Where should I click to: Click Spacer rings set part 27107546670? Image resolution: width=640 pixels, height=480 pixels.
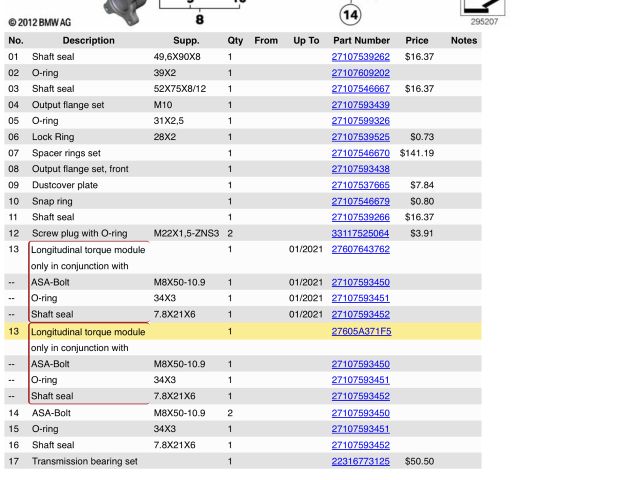[360, 153]
